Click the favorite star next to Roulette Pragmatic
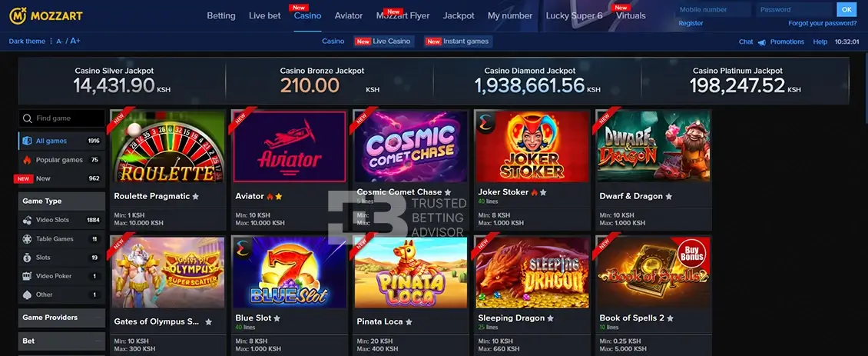Viewport: 868px width, 356px height. (195, 196)
